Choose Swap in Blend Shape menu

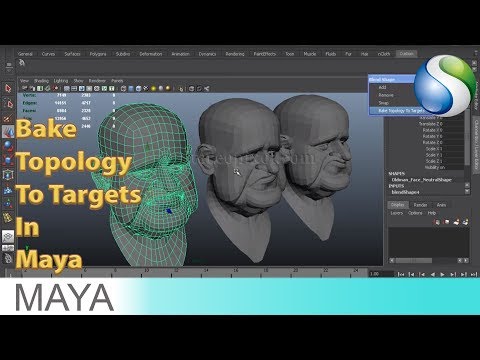384,103
